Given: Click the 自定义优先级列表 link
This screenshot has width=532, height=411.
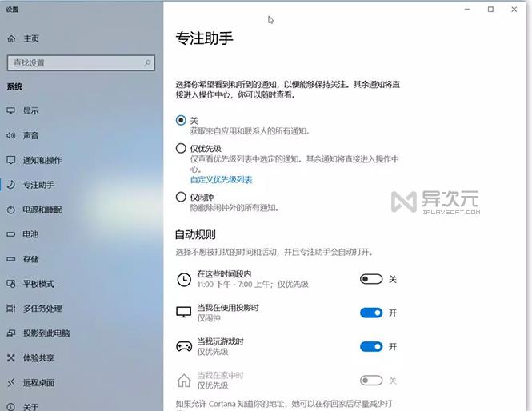Looking at the screenshot, I should (x=222, y=180).
